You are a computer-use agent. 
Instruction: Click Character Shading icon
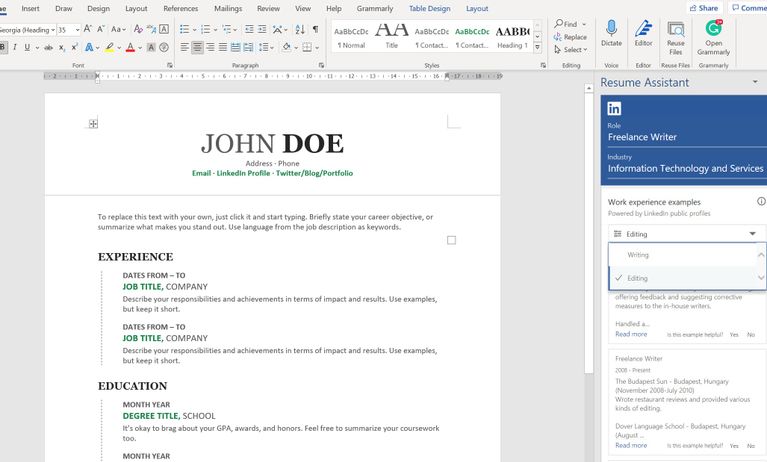[x=151, y=47]
